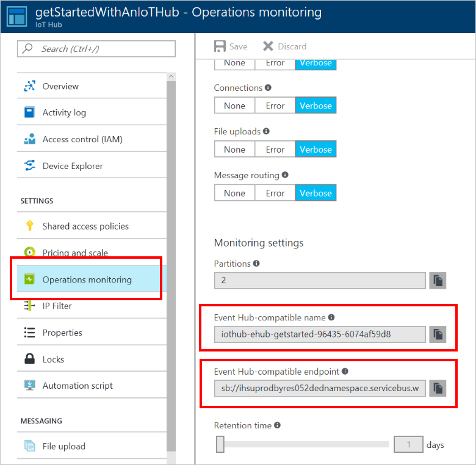
Task: Click the search magnifier icon
Action: pyautogui.click(x=27, y=48)
